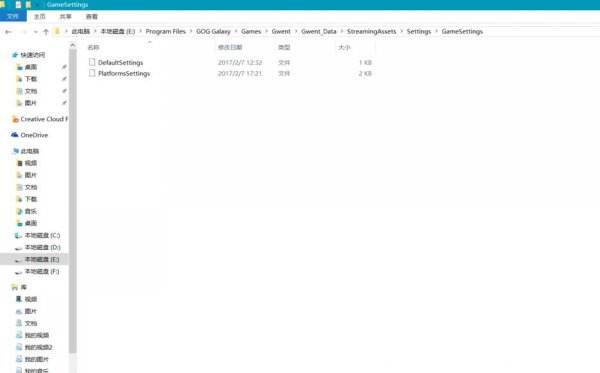Switch to the 主页 ribbon tab
This screenshot has width=600, height=373.
[x=39, y=16]
